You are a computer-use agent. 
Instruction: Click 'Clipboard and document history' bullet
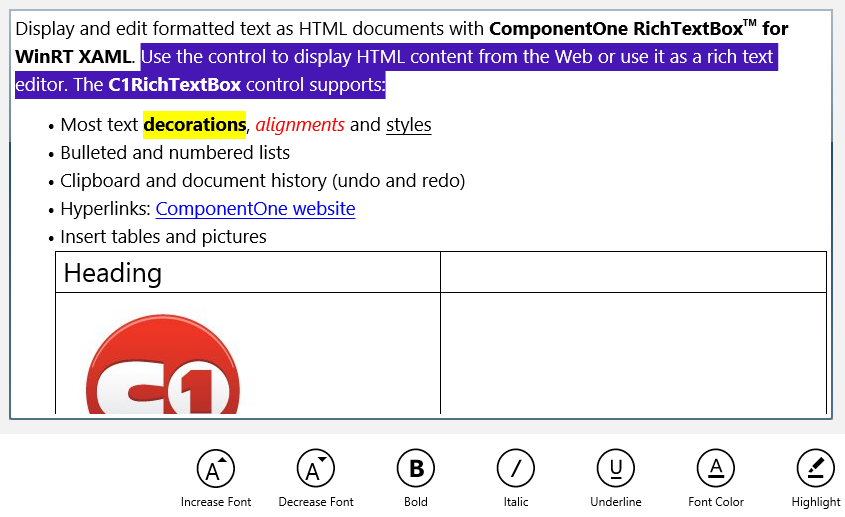262,181
